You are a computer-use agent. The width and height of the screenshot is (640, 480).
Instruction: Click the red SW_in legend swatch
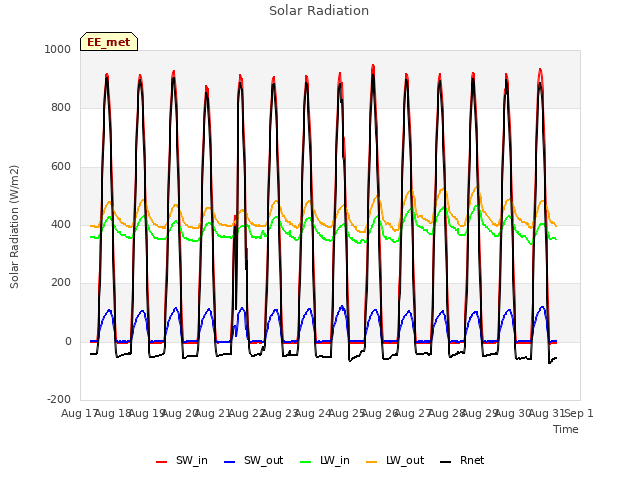[x=162, y=462]
